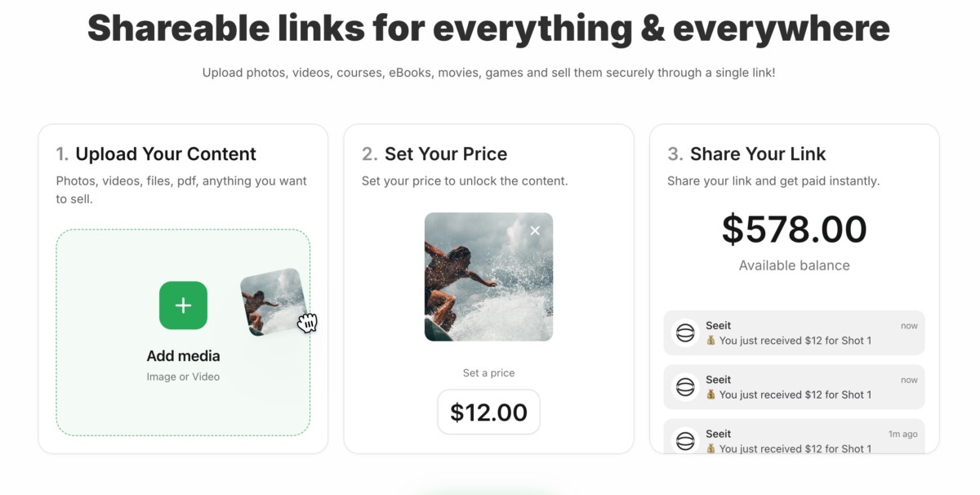Viewport: 980px width, 495px height.
Task: Click the $578.00 available balance amount
Action: tap(794, 230)
